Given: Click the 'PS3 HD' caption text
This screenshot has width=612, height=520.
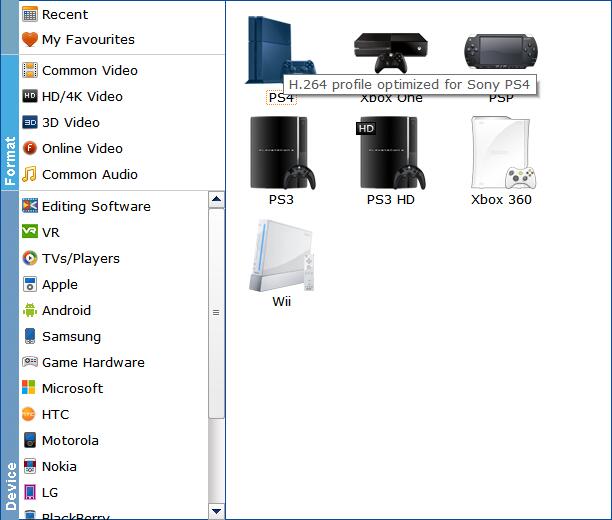Looking at the screenshot, I should click(391, 199).
